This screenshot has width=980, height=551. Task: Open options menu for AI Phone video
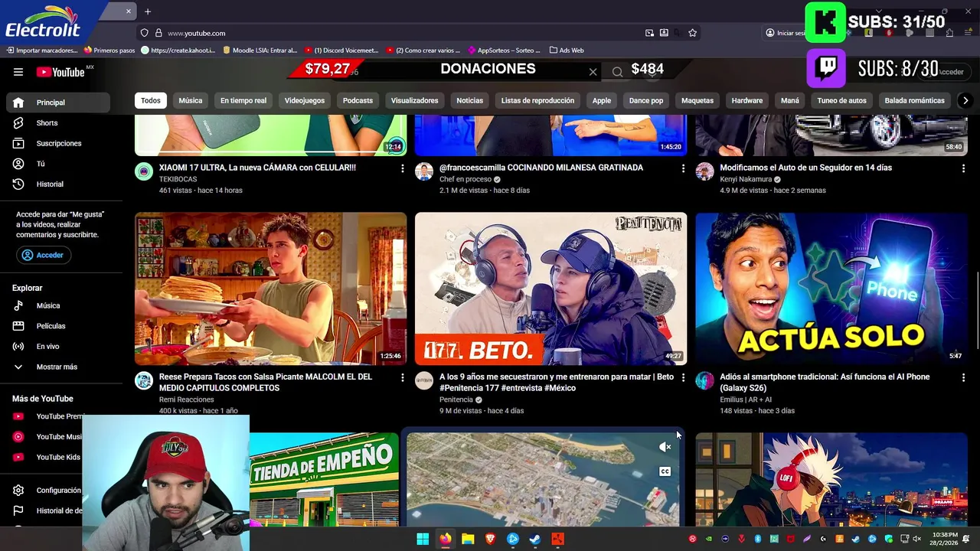point(963,377)
